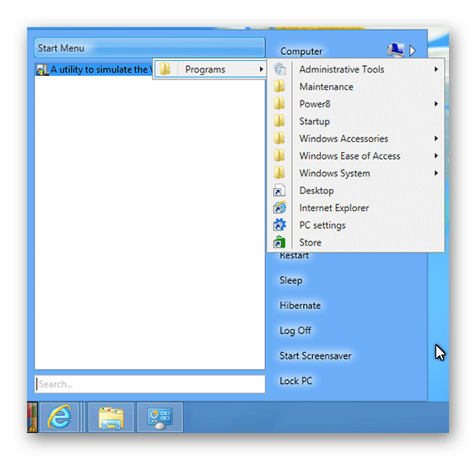Click the Power8 folder icon
Viewport: 476px width, 460px height.
coord(279,104)
